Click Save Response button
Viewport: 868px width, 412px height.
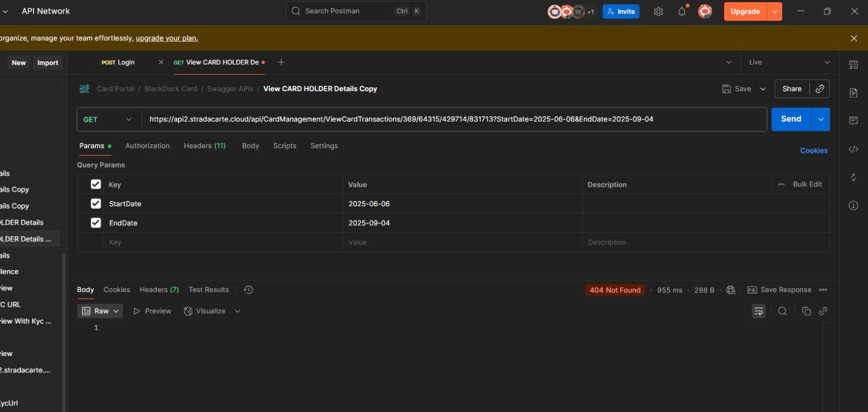coord(780,290)
